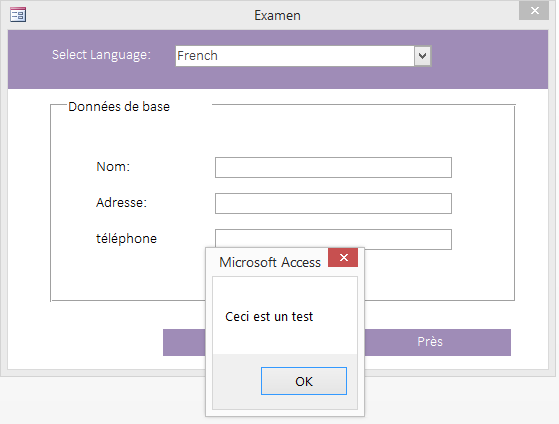Click the 'Ceci est un test' message text
559x424 pixels.
pos(269,316)
